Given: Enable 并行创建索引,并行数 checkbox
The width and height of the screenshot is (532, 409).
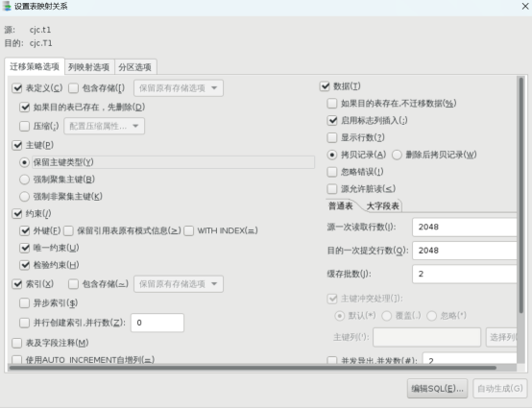Looking at the screenshot, I should click(24, 323).
